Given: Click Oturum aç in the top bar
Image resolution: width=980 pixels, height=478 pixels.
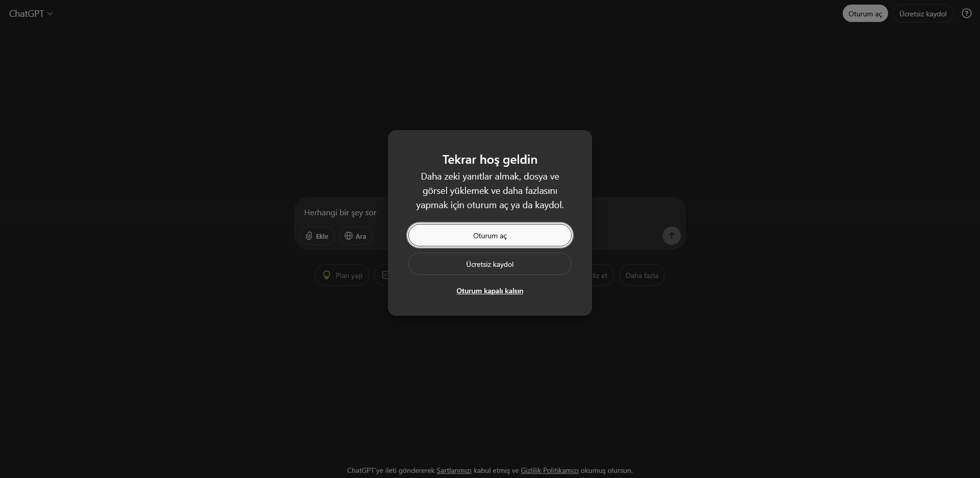Looking at the screenshot, I should [865, 14].
